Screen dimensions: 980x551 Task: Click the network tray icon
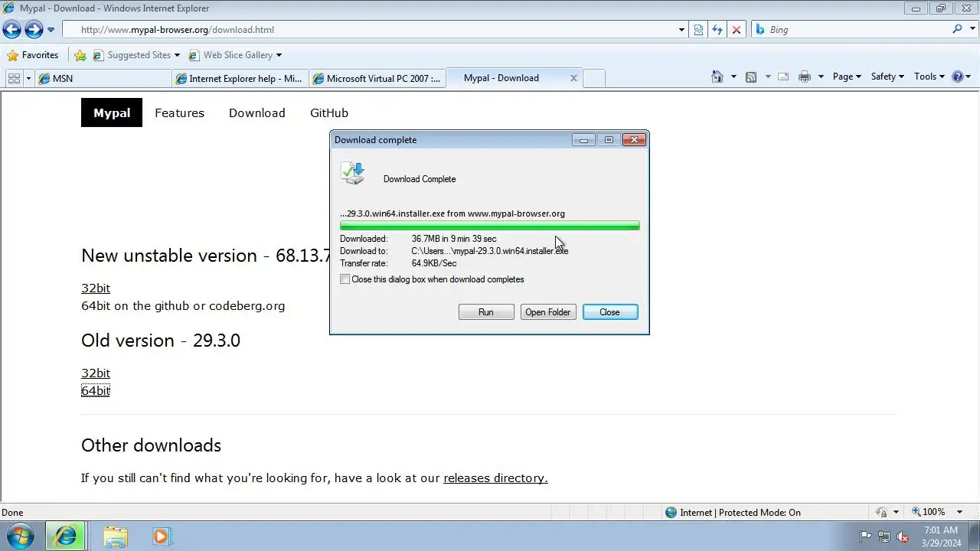884,536
